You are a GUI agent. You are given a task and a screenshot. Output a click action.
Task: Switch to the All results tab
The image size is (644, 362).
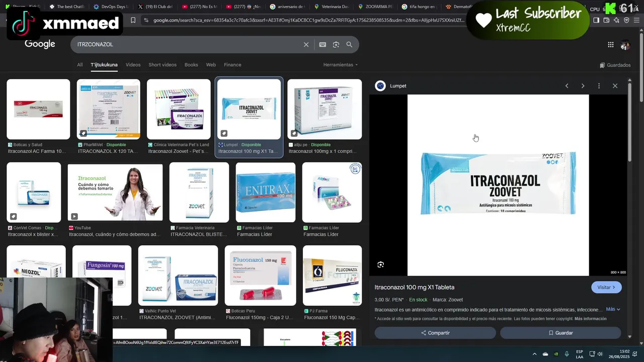point(79,65)
